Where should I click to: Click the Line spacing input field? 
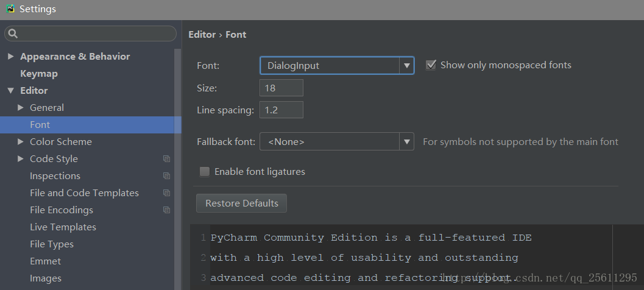tap(281, 110)
